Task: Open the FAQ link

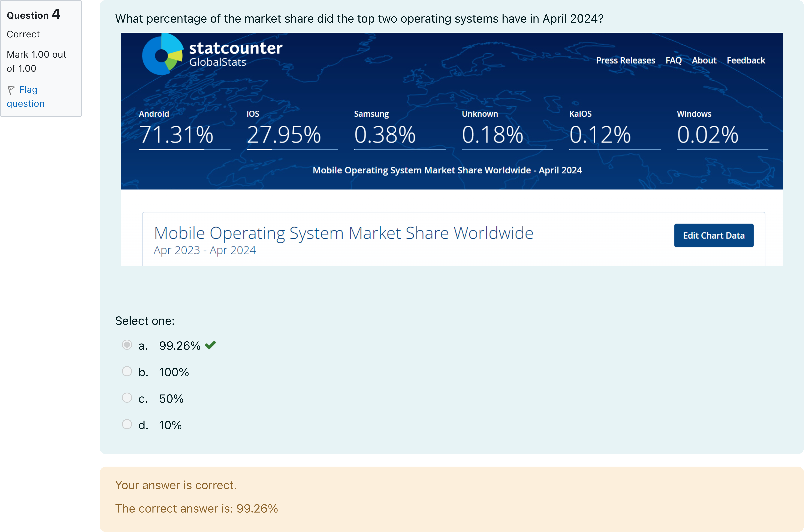Action: [x=673, y=60]
